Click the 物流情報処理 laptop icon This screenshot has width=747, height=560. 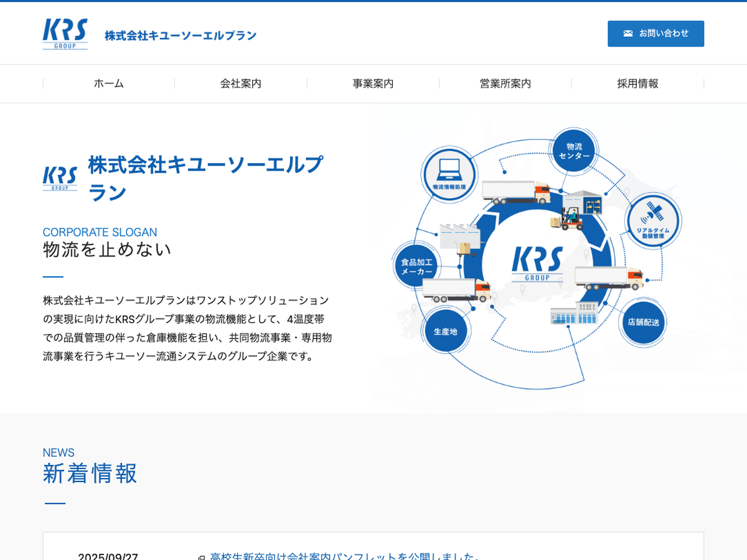(449, 174)
